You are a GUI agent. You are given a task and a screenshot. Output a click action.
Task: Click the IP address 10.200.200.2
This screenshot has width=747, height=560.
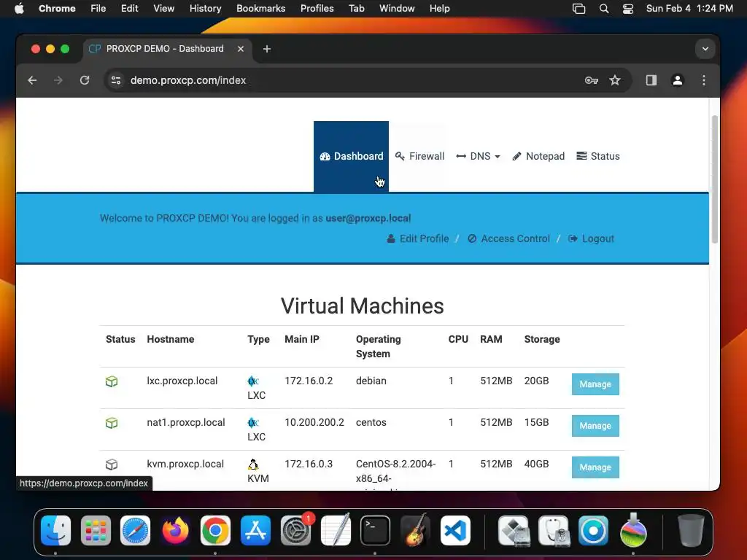(x=314, y=422)
